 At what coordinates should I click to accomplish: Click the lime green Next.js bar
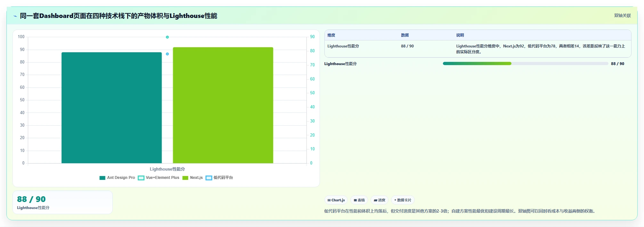coord(223,105)
